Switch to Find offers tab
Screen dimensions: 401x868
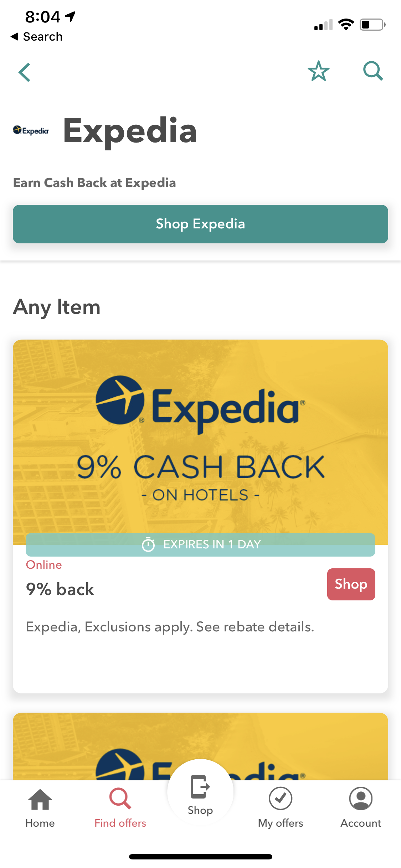(x=120, y=808)
